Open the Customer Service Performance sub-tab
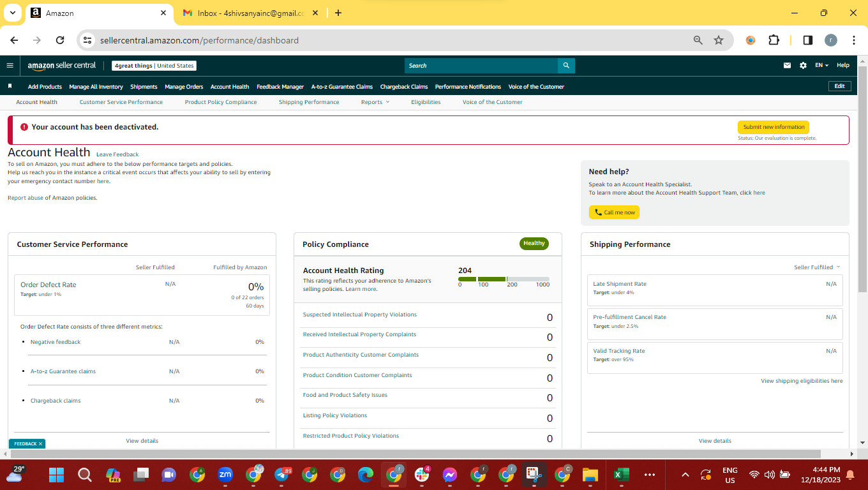 pos(121,102)
